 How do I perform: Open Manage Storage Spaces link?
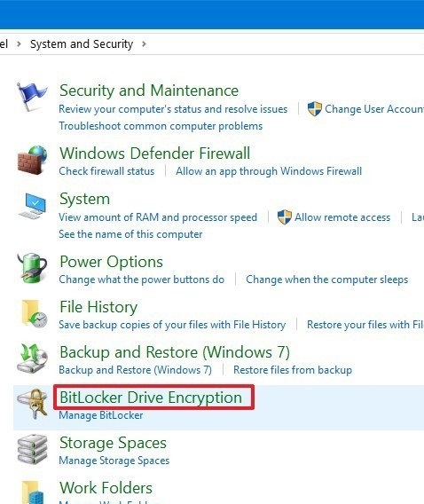click(x=114, y=461)
